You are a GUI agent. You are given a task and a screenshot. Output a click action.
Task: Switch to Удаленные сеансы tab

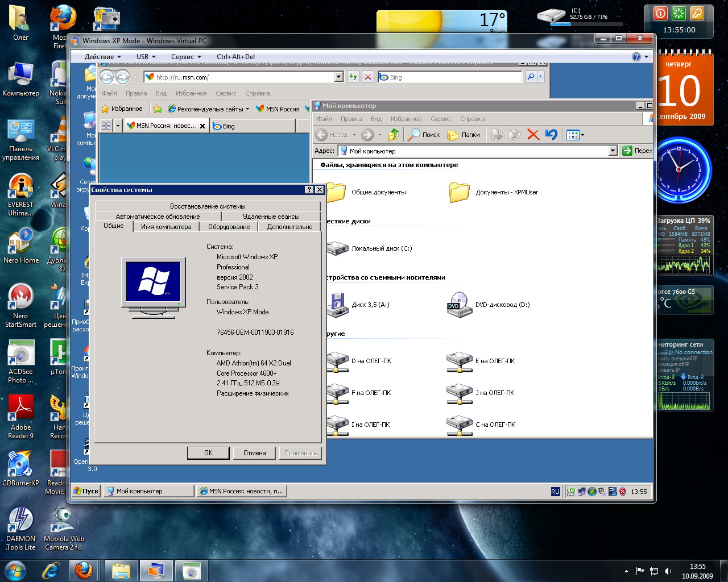[x=271, y=217]
